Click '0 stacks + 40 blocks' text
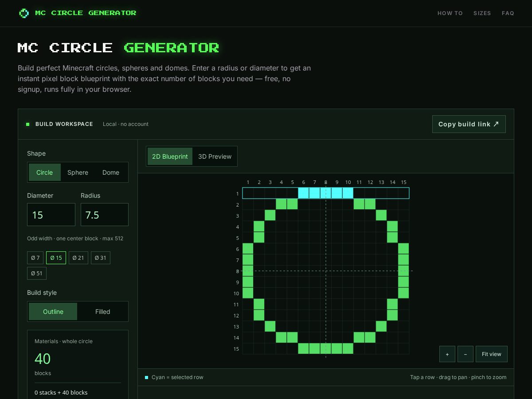Viewport: 532px width, 399px height. [x=61, y=392]
